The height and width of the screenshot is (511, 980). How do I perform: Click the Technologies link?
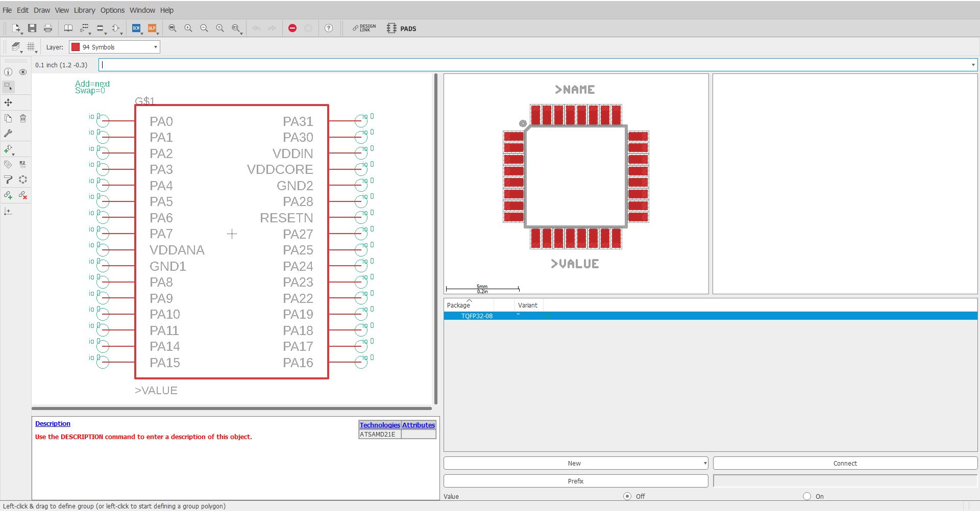[x=379, y=425]
